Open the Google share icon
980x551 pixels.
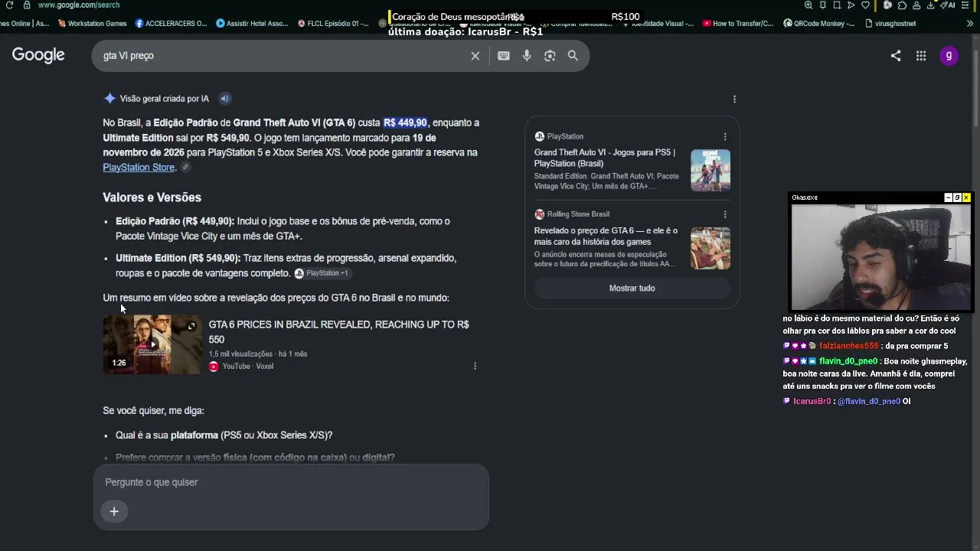pos(896,56)
